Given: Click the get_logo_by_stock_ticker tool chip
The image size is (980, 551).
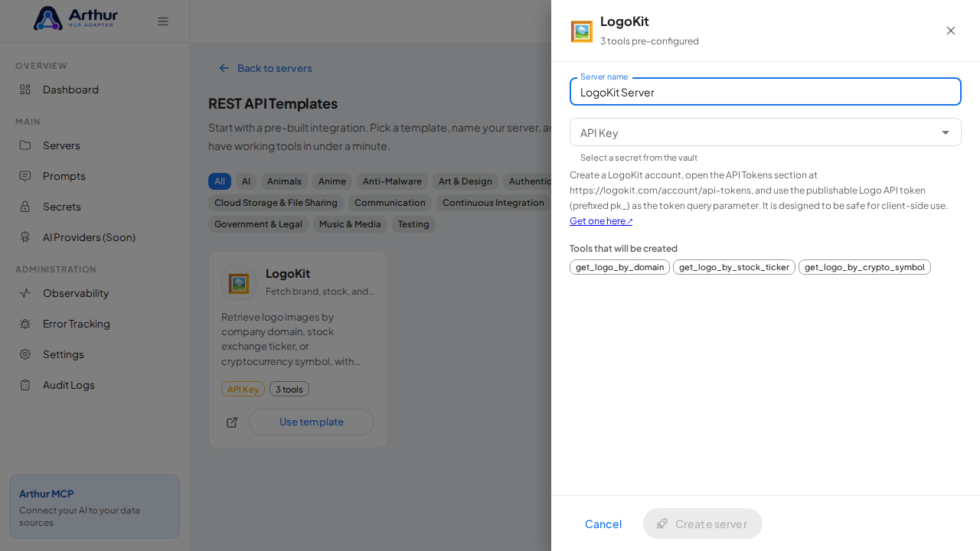Looking at the screenshot, I should point(734,267).
